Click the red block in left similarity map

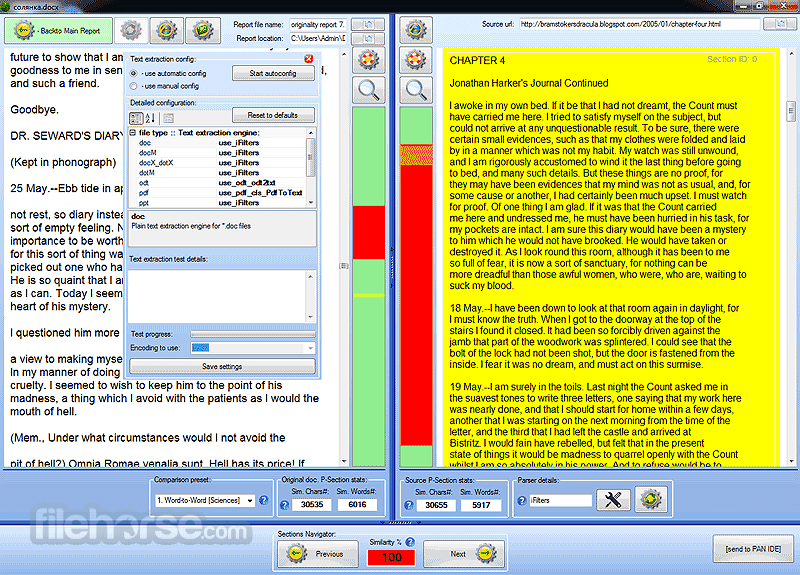(x=368, y=232)
